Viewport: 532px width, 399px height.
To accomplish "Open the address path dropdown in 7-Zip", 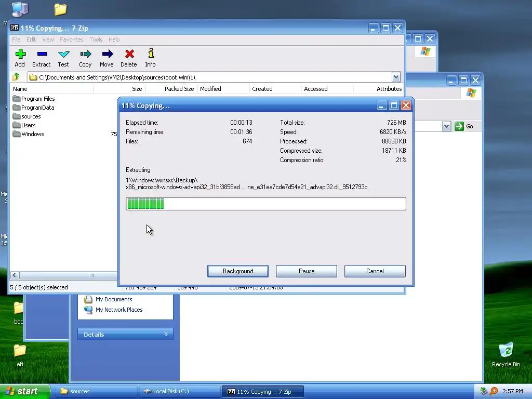I will click(396, 77).
